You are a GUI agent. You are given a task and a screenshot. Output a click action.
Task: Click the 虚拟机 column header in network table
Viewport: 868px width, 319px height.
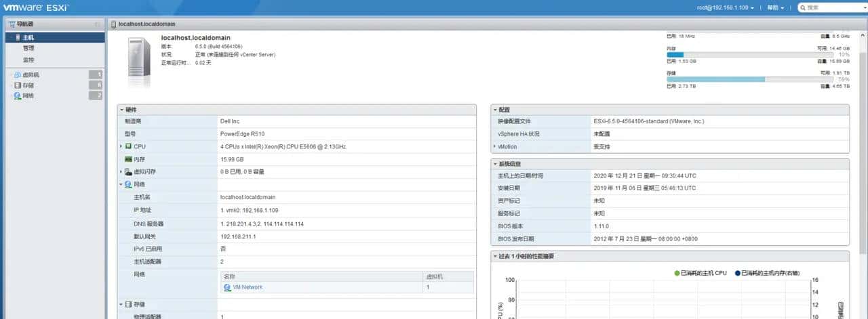448,276
